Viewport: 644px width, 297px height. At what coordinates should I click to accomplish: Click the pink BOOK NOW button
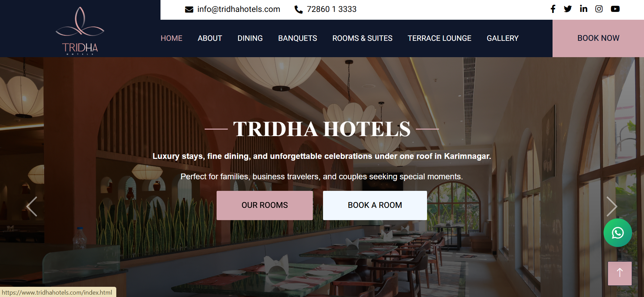point(598,38)
